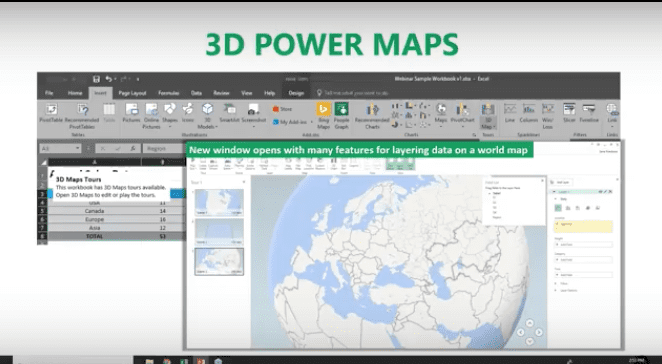This screenshot has width=662, height=364.
Task: Open the Category add field dropdown
Action: [x=583, y=260]
